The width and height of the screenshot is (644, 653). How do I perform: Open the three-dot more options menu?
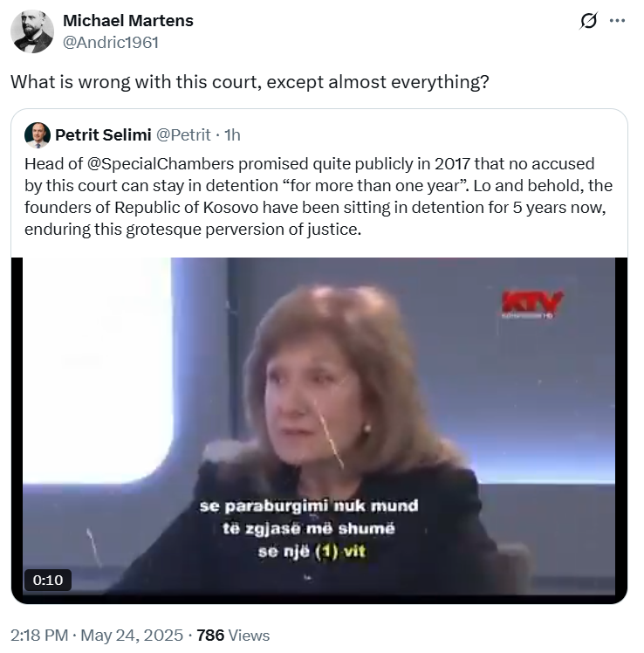point(617,22)
